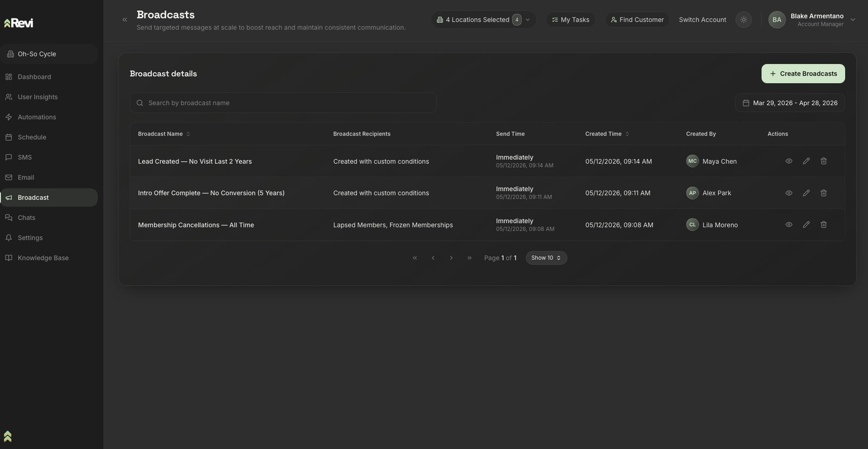Delete Membership Cancellations broadcast trash icon

(824, 225)
